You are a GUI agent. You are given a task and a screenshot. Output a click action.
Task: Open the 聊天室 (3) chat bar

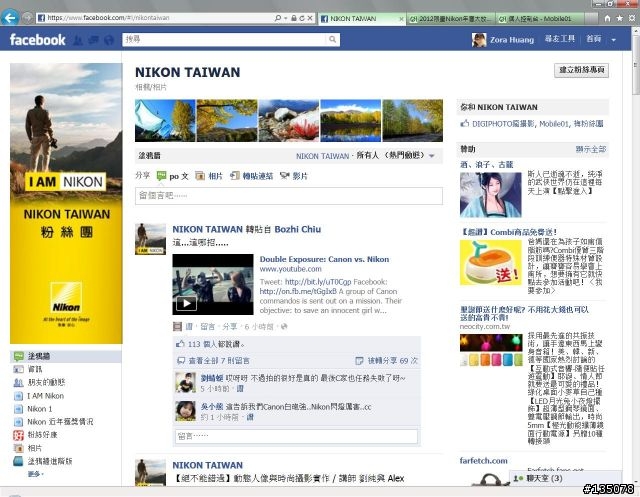click(565, 478)
